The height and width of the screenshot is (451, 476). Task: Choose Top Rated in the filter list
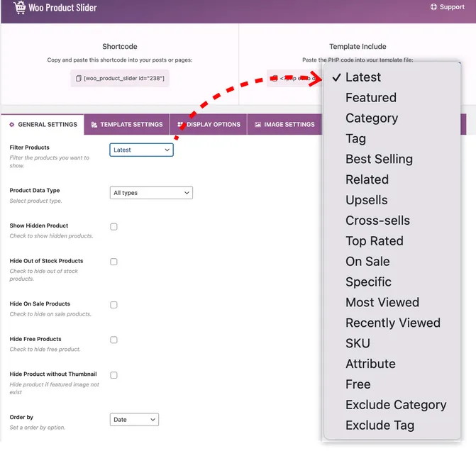(x=392, y=241)
